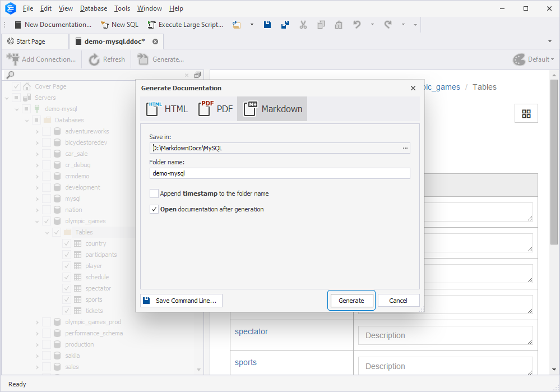Image resolution: width=560 pixels, height=392 pixels.
Task: Open the Default style dropdown
Action: coord(534,59)
